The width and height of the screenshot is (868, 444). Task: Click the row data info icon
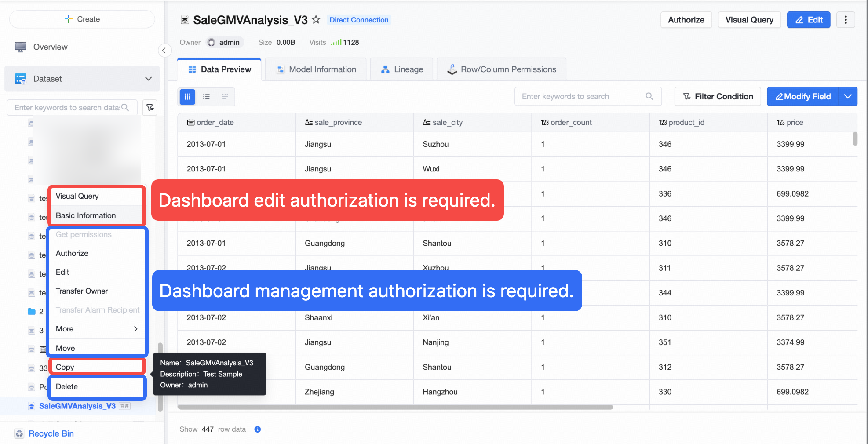(x=258, y=429)
